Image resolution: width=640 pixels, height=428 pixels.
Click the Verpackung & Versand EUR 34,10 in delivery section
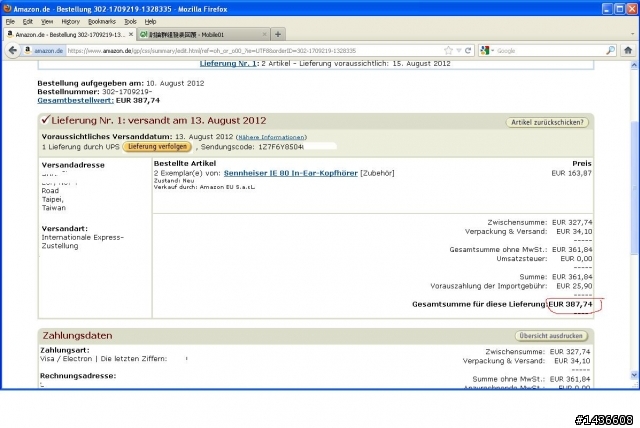coord(574,232)
